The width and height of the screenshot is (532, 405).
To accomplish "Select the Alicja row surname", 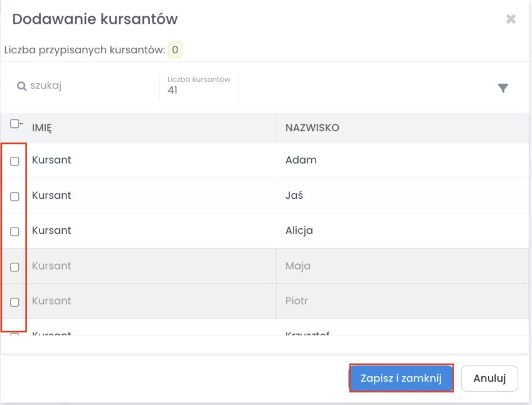I will pos(299,230).
